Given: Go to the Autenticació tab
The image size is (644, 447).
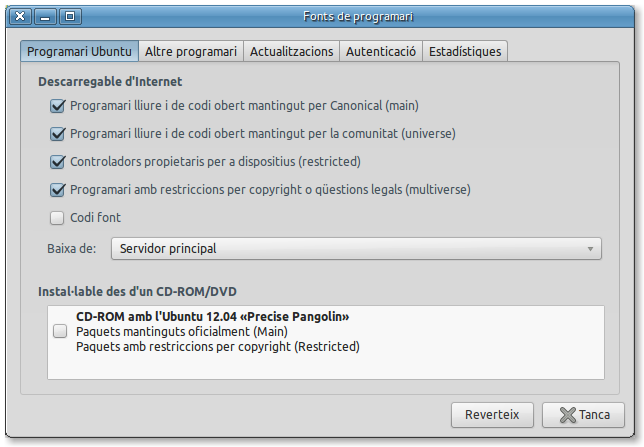Looking at the screenshot, I should (380, 51).
